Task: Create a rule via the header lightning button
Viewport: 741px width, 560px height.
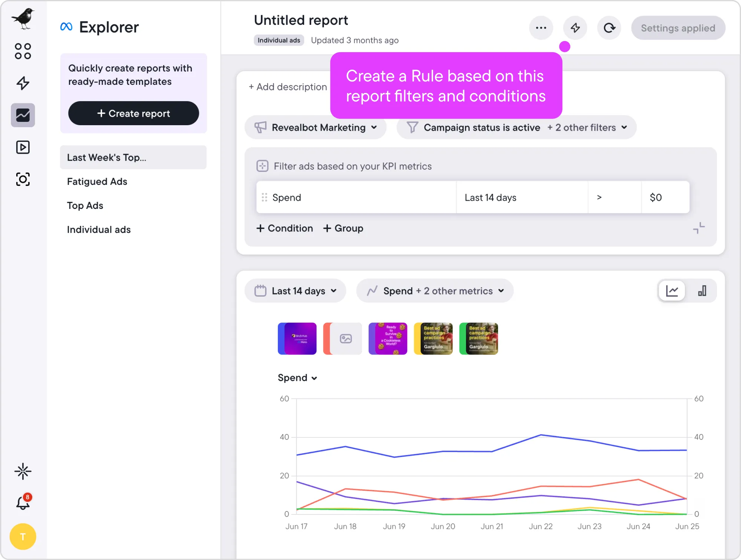Action: coord(575,28)
